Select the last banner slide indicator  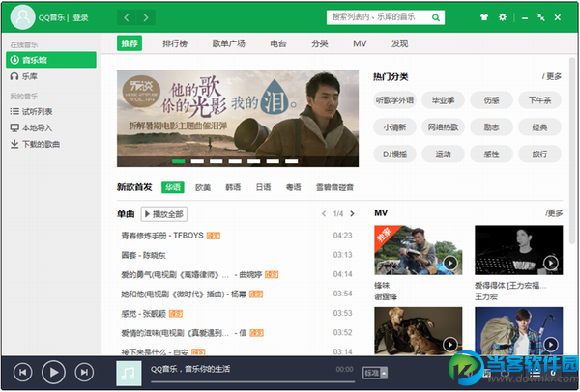click(x=292, y=161)
